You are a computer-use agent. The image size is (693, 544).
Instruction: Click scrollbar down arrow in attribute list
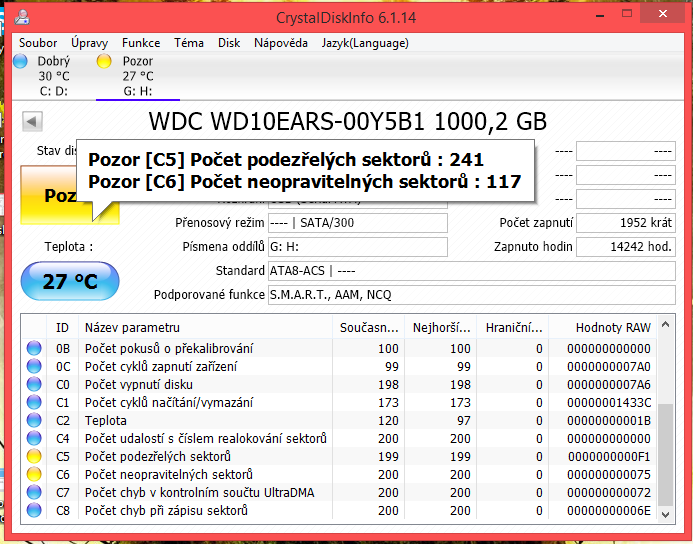tap(666, 514)
